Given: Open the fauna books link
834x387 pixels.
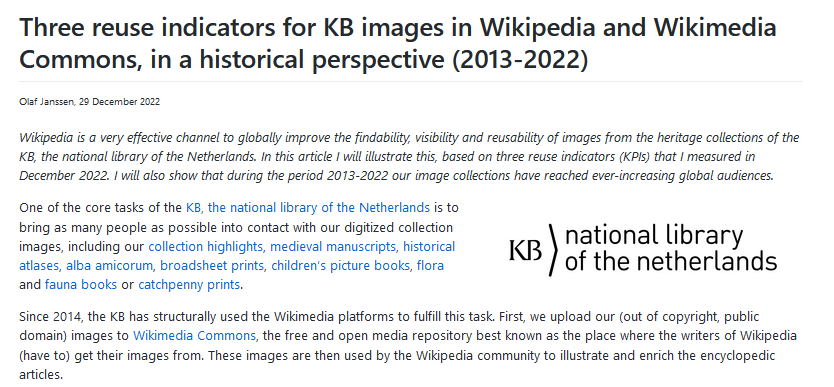Looking at the screenshot, I should pos(80,285).
